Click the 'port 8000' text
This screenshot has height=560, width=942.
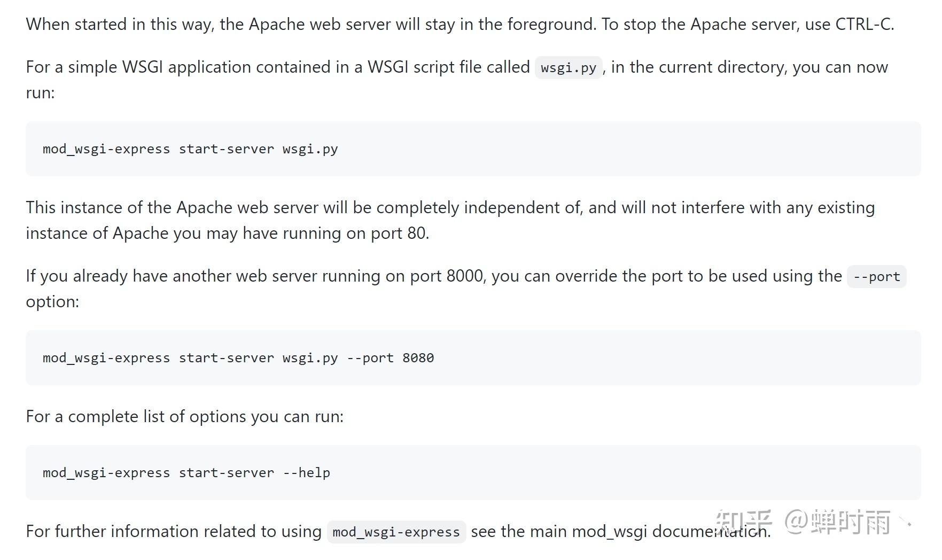pos(447,276)
